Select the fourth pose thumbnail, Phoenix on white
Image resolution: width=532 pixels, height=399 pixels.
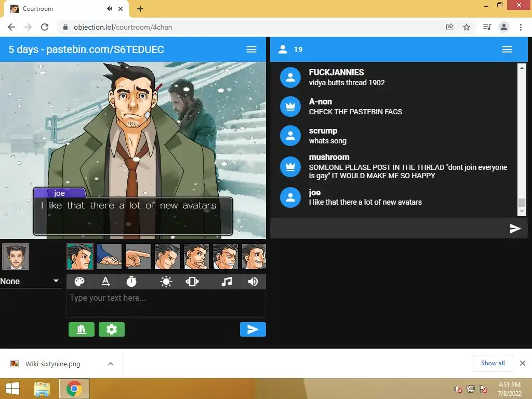click(x=167, y=257)
